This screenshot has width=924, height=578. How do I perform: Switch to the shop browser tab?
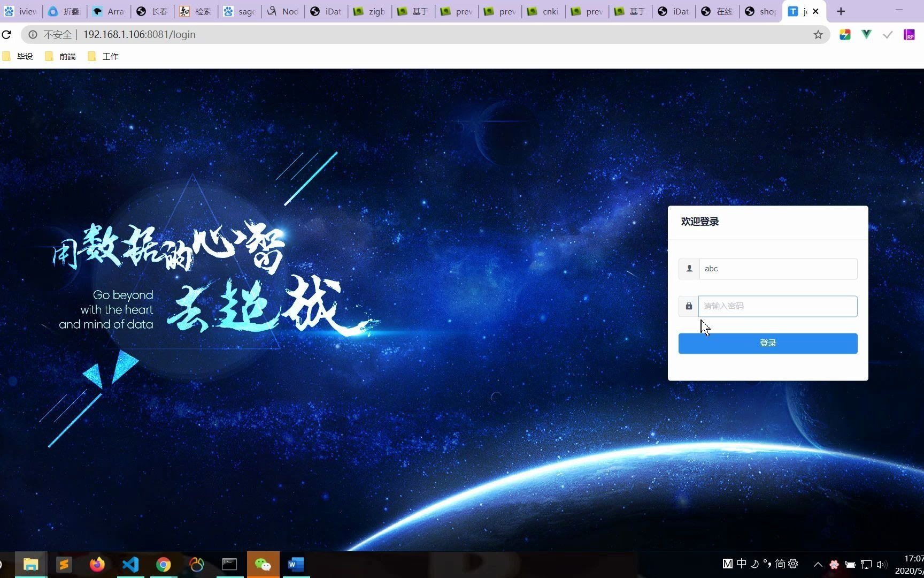[761, 11]
